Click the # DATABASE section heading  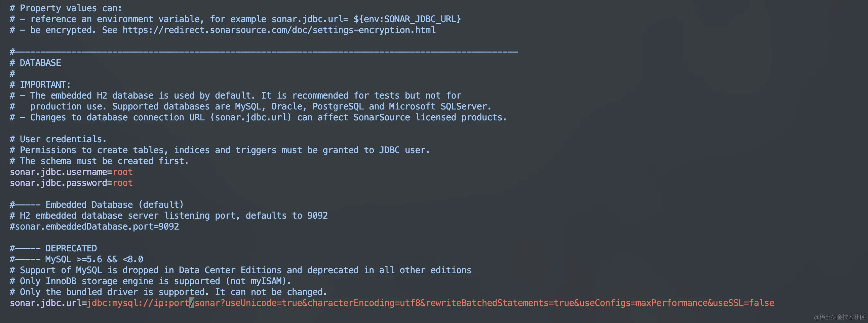[x=35, y=63]
